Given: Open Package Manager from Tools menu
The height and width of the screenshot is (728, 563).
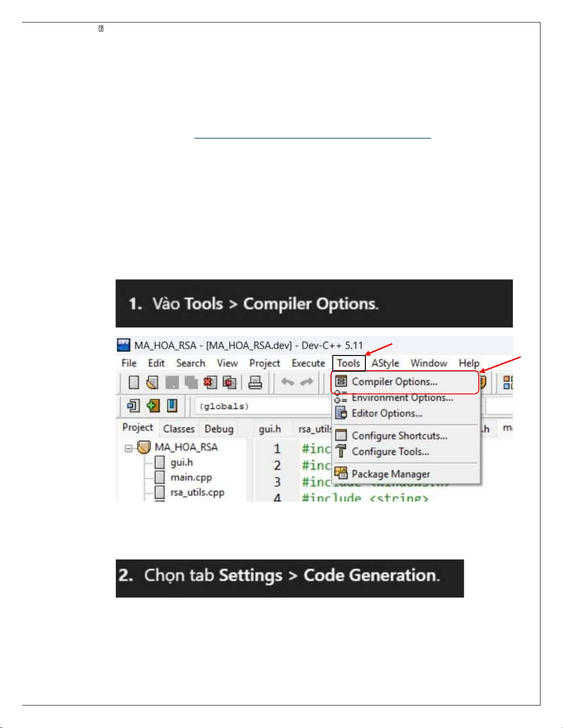Looking at the screenshot, I should 391,474.
